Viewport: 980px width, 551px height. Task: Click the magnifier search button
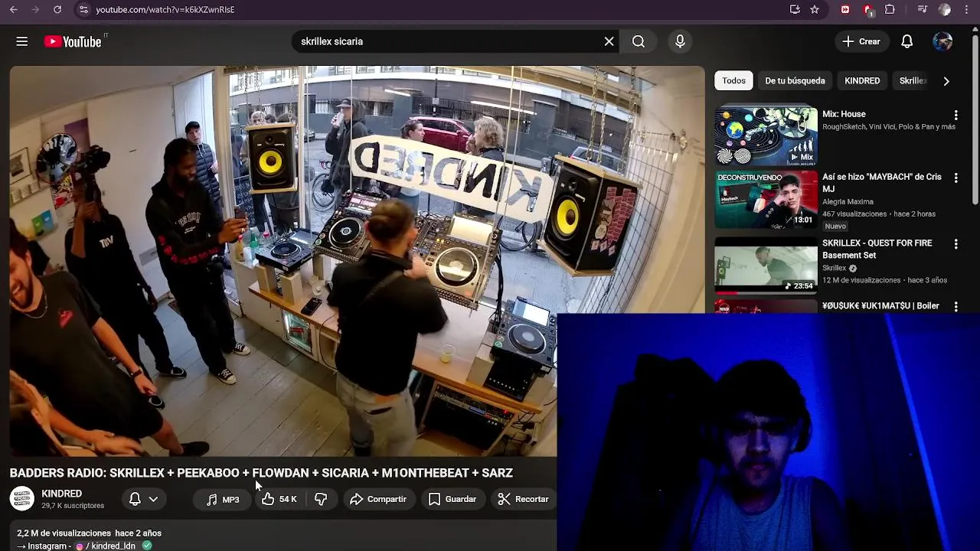[x=639, y=41]
